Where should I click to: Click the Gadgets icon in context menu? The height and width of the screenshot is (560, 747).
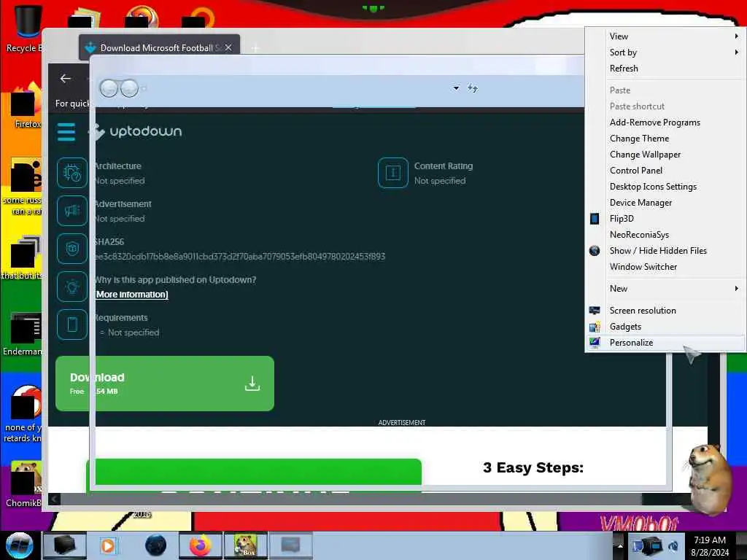click(595, 327)
